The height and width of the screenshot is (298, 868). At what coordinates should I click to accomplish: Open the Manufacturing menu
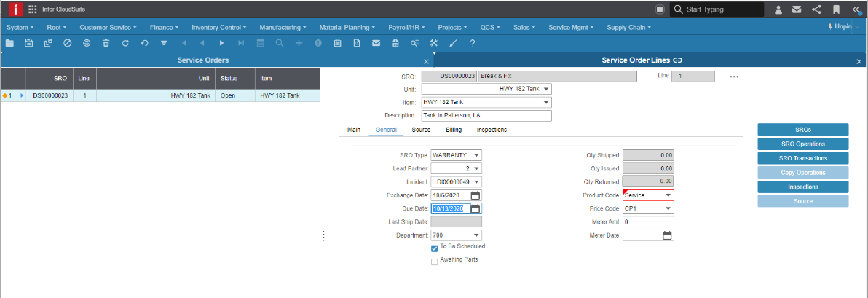tap(283, 27)
